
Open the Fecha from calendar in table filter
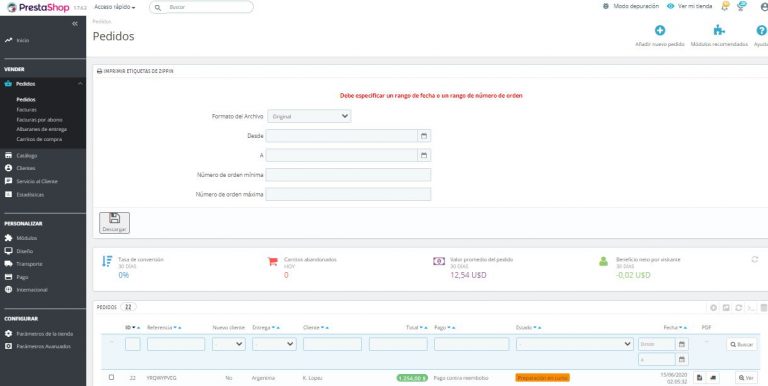click(682, 344)
